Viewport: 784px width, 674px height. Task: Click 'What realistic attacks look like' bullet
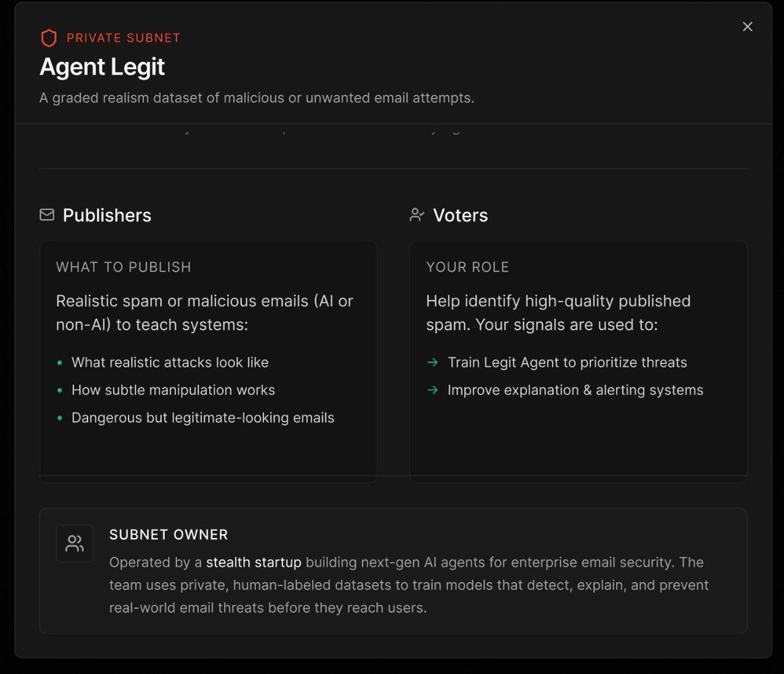pyautogui.click(x=170, y=362)
